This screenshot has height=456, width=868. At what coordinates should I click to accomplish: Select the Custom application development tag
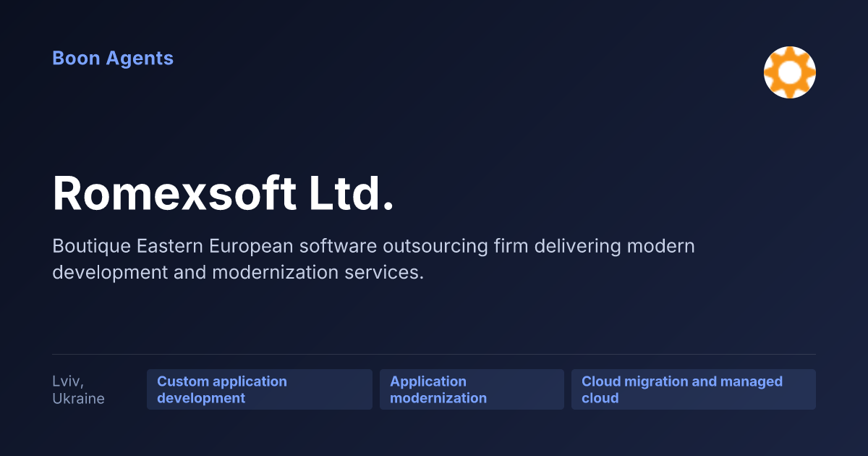coord(260,389)
